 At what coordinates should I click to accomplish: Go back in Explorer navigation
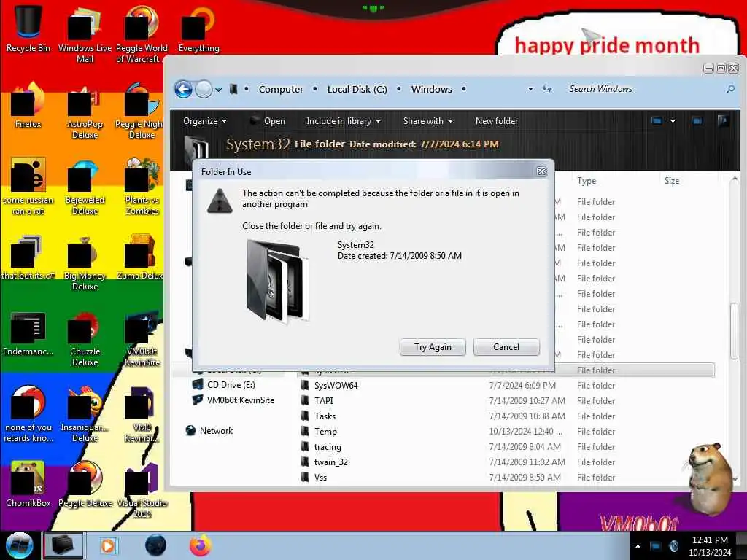(183, 89)
